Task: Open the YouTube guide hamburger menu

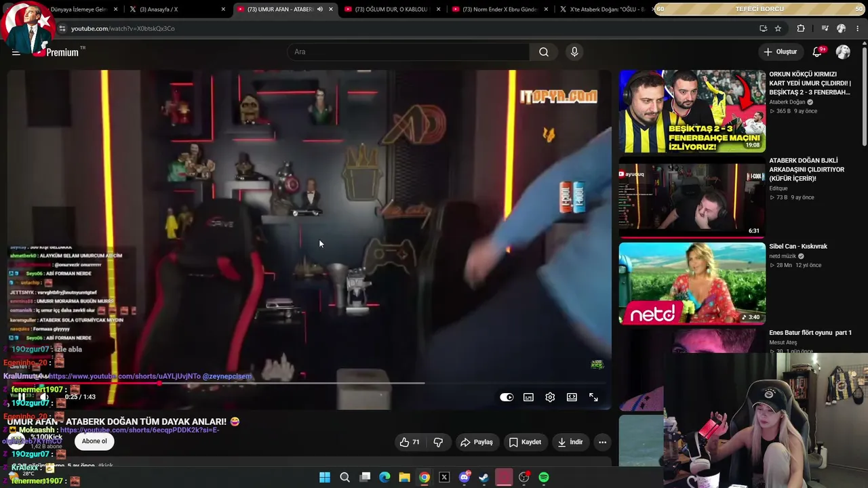Action: [x=16, y=52]
